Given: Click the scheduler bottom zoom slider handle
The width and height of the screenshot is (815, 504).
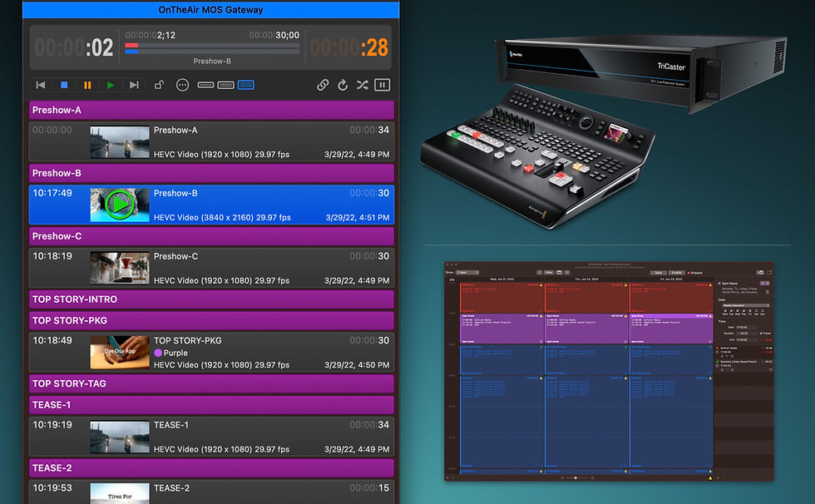Looking at the screenshot, I should click(575, 477).
